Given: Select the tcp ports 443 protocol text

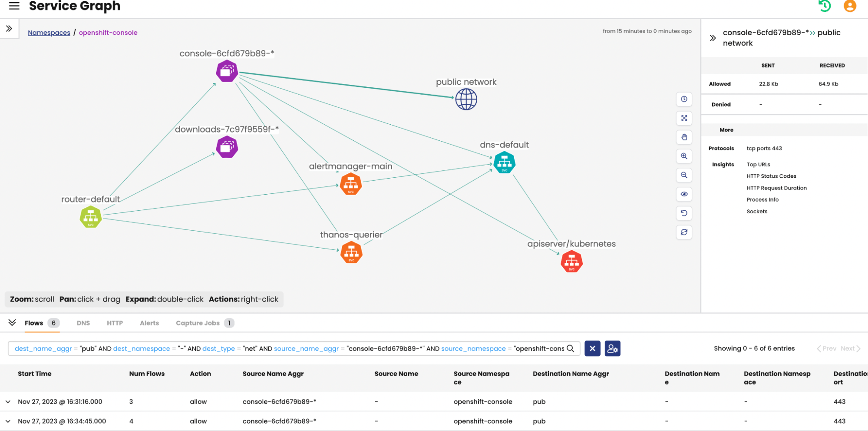Looking at the screenshot, I should [x=764, y=148].
